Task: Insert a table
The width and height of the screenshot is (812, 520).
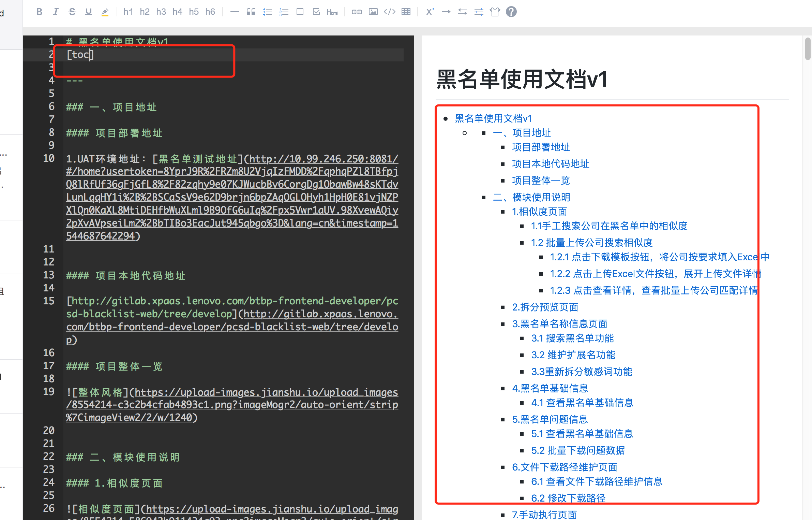Action: tap(406, 12)
